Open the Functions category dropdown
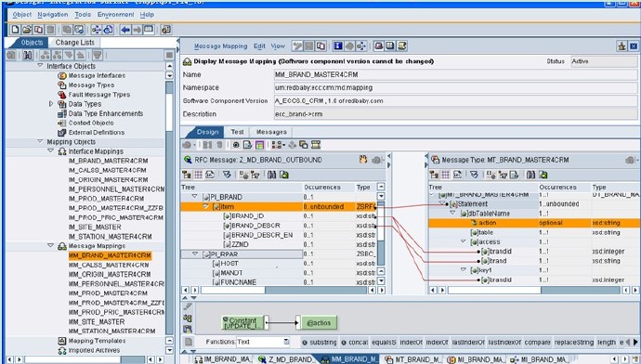Image resolution: width=641 pixels, height=364 pixels. (286, 342)
